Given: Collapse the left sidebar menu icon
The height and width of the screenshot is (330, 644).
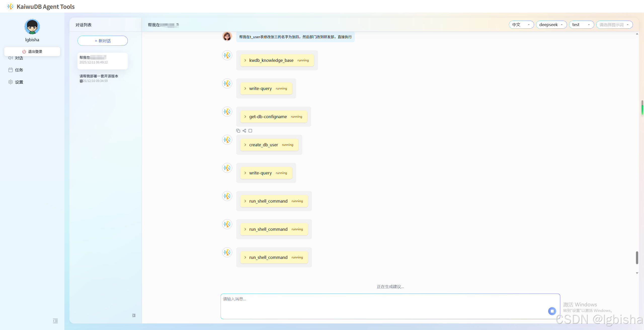Looking at the screenshot, I should click(55, 321).
